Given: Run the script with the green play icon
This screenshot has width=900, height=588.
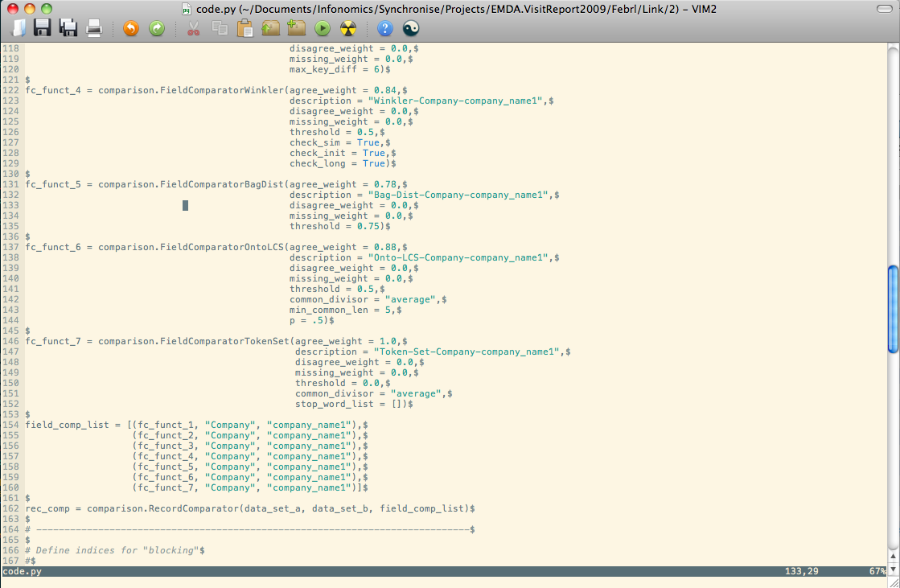Looking at the screenshot, I should tap(323, 28).
